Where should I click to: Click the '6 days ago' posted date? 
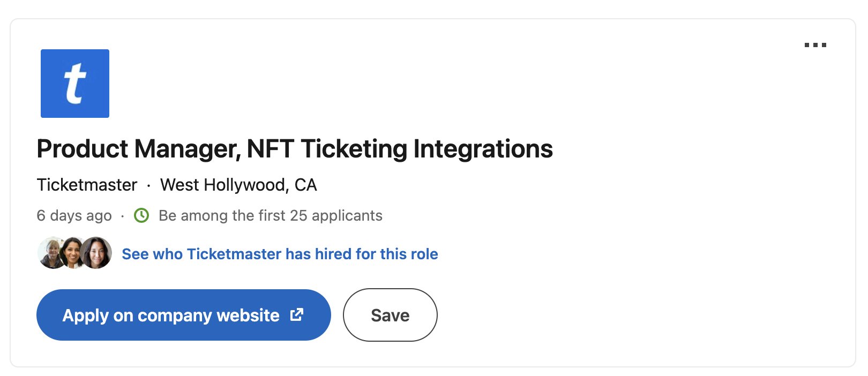tap(74, 215)
